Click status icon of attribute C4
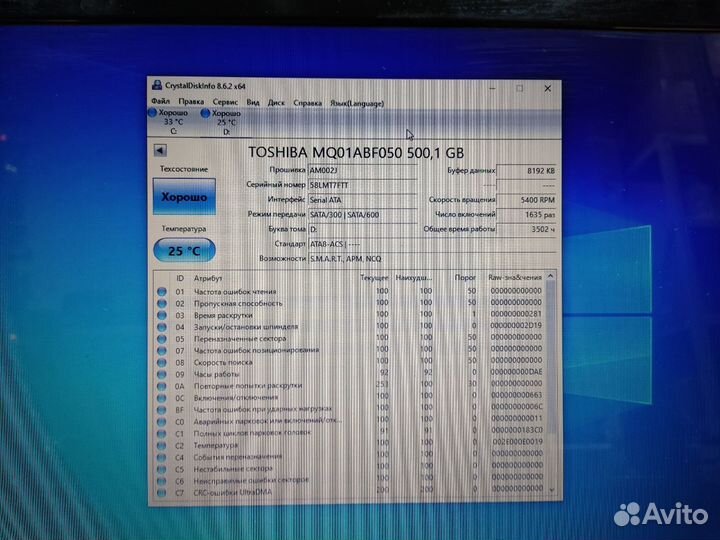Viewport: 720px width, 540px height. pyautogui.click(x=162, y=457)
